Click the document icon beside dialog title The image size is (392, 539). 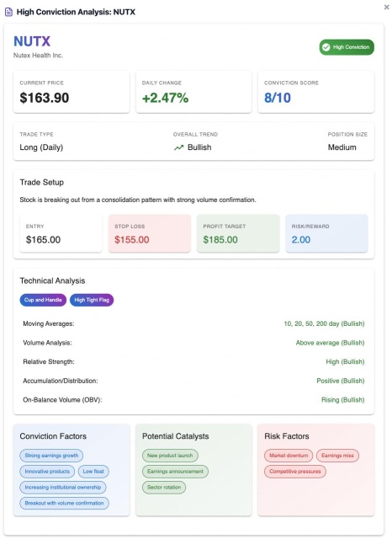coord(8,12)
